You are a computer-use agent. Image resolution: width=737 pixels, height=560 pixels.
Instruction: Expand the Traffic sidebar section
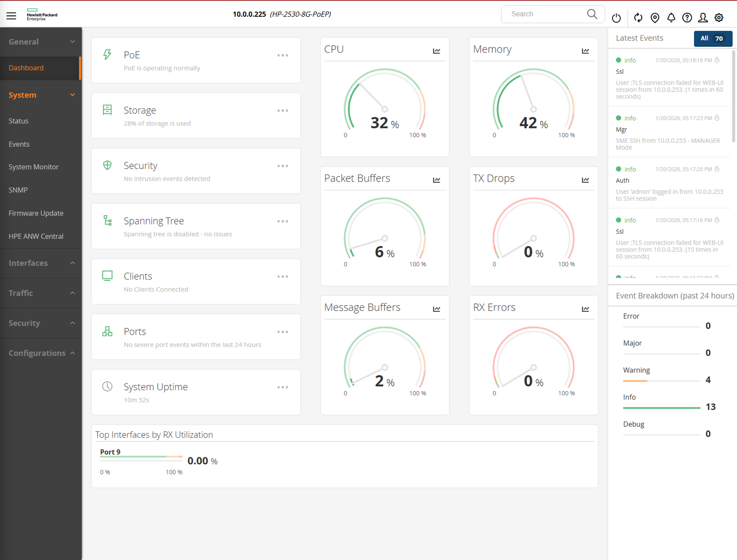[41, 293]
